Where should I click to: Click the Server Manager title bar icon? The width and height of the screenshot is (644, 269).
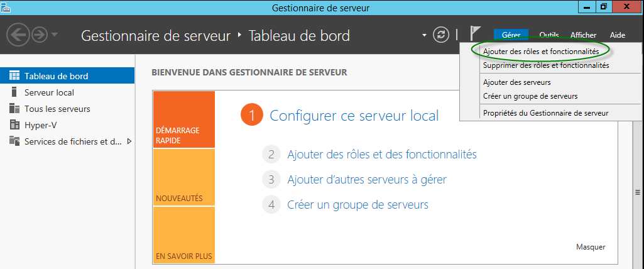pyautogui.click(x=5, y=7)
